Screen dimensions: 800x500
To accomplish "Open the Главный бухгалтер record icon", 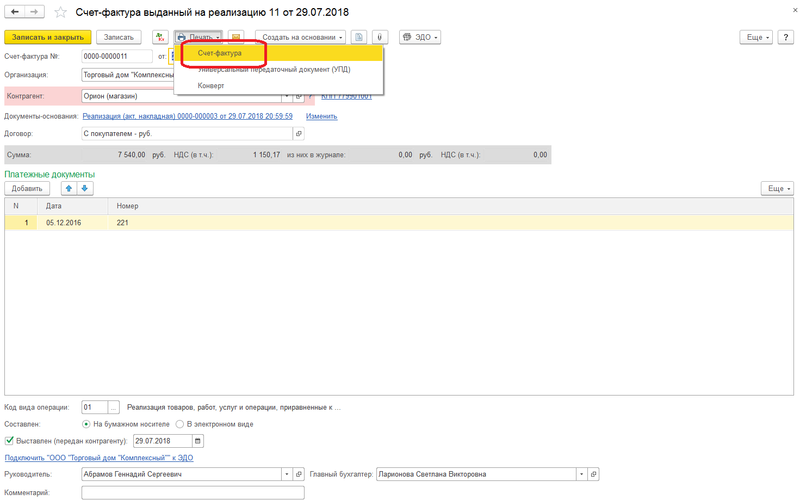I will [593, 474].
